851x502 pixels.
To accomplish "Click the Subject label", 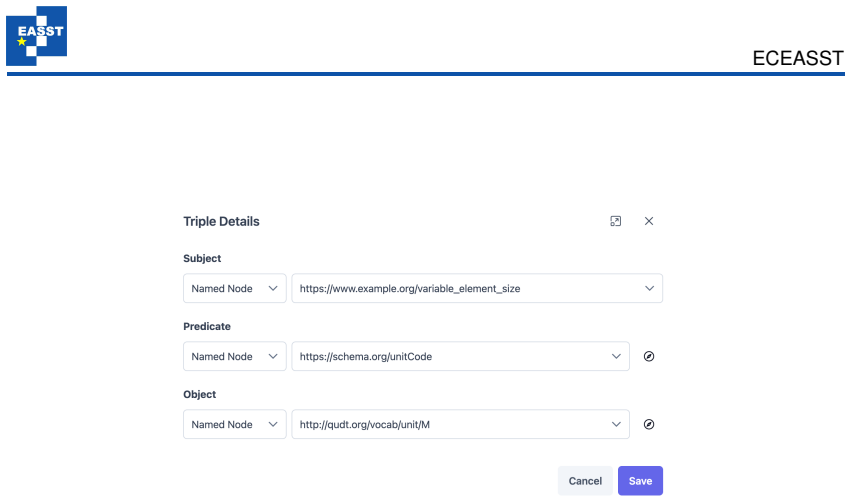I will [202, 258].
